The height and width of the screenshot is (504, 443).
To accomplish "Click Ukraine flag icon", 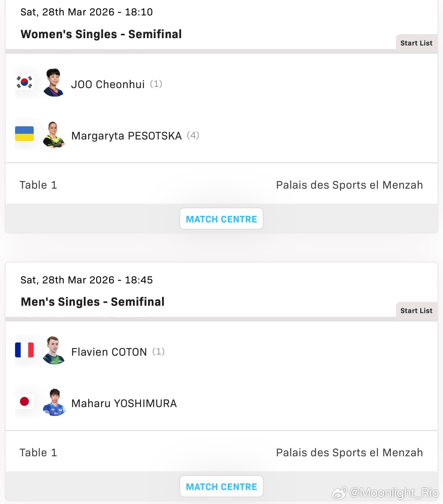I will pos(25,134).
